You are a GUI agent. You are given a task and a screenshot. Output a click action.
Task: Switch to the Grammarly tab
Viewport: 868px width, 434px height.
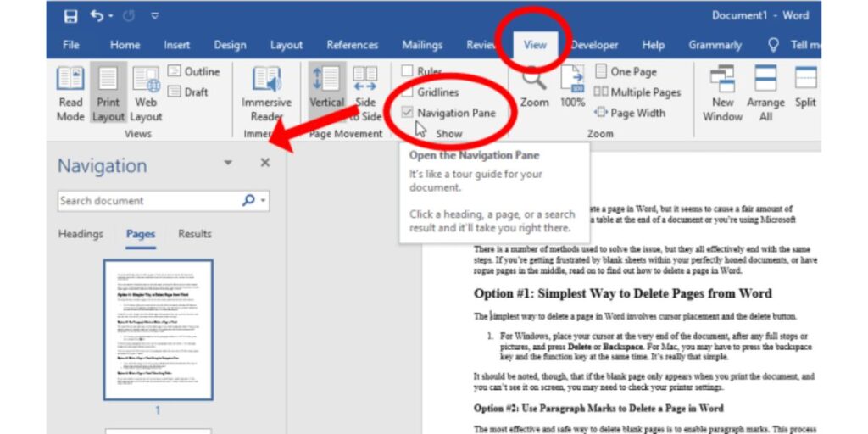click(715, 46)
